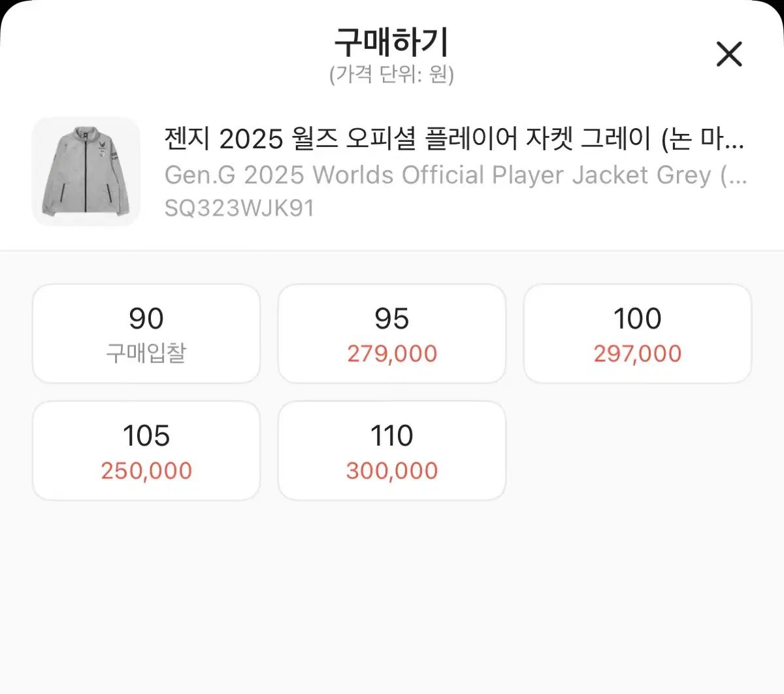Tap the grey jacket product thumbnail

point(86,172)
